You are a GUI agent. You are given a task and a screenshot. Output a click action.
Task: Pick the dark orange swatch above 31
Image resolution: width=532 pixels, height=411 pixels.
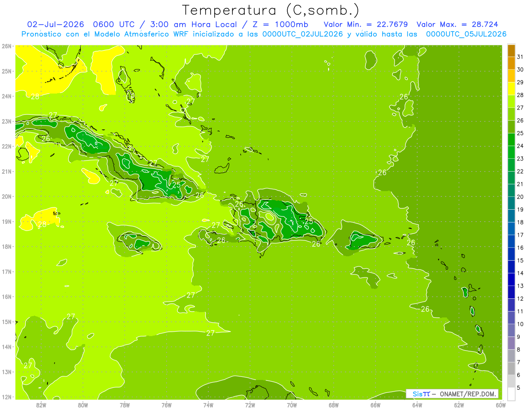click(511, 51)
